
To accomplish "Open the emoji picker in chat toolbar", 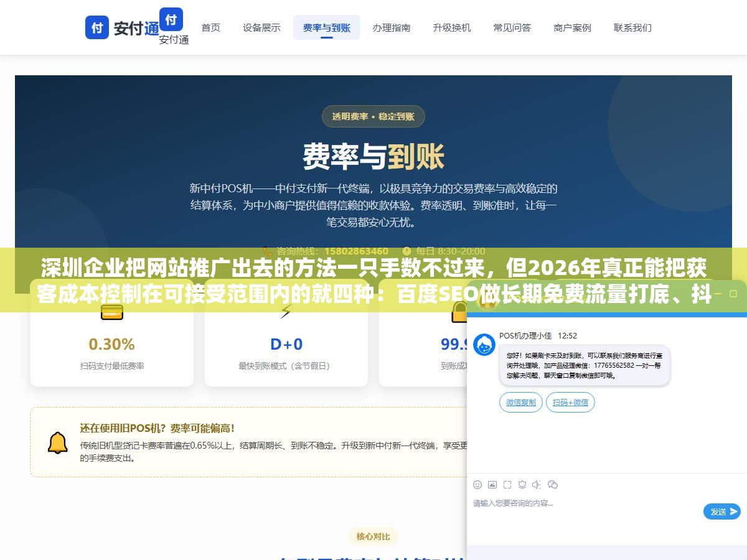I will click(x=477, y=485).
